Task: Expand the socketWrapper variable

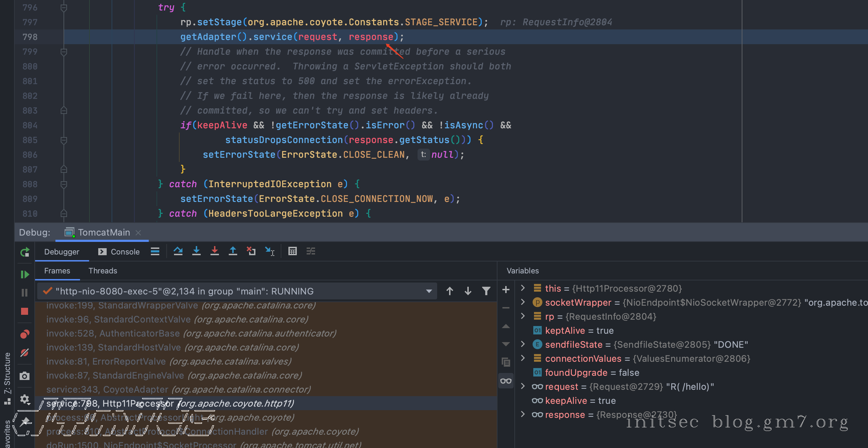Action: click(x=523, y=302)
